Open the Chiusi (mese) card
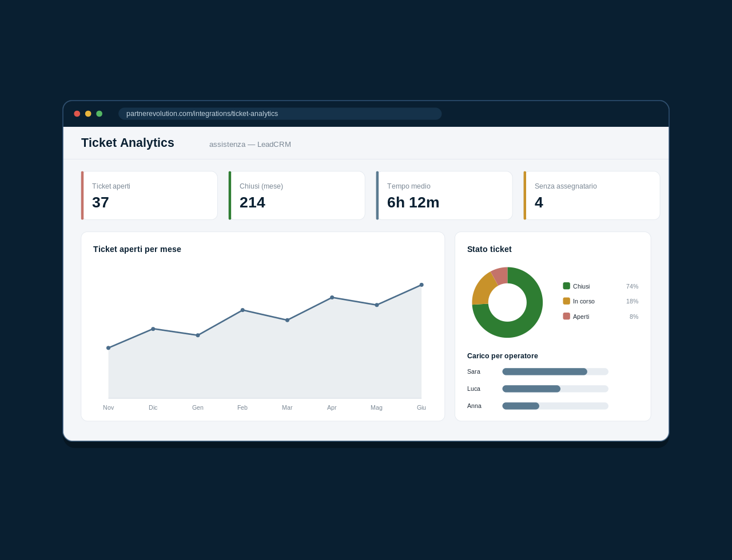 pyautogui.click(x=297, y=195)
